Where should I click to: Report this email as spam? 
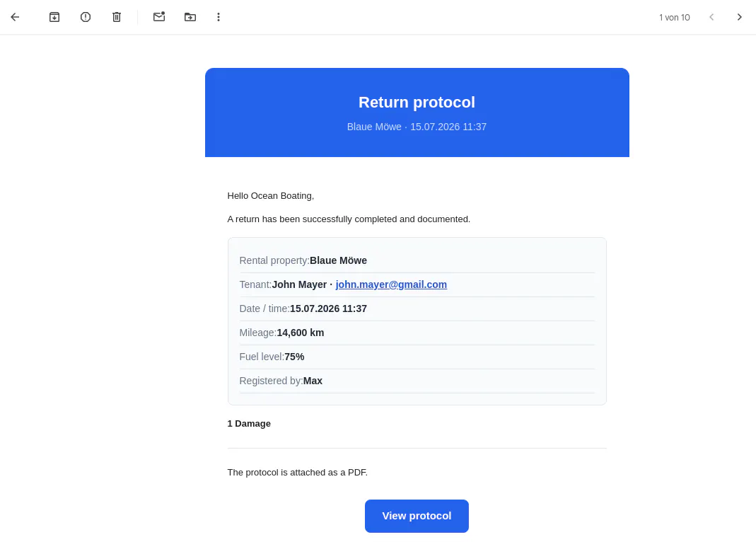86,18
